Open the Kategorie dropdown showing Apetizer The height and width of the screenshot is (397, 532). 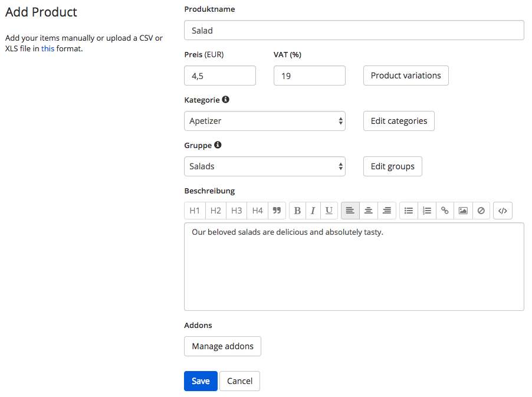[x=265, y=121]
